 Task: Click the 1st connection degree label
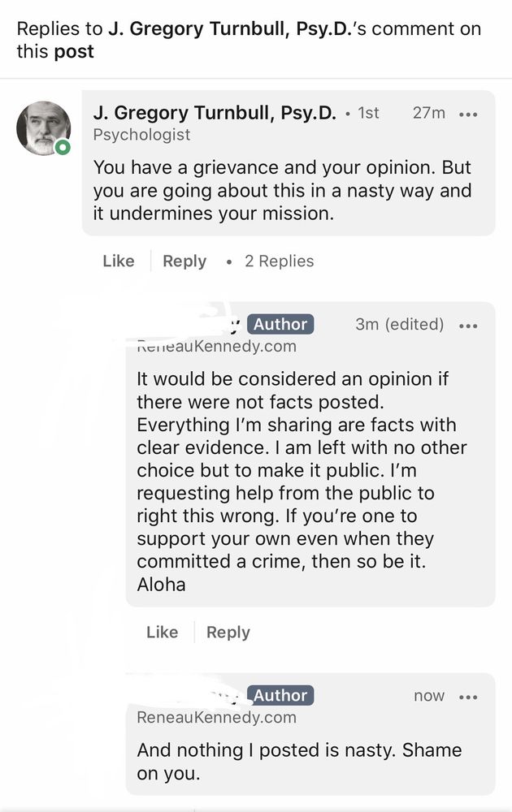[x=368, y=113]
